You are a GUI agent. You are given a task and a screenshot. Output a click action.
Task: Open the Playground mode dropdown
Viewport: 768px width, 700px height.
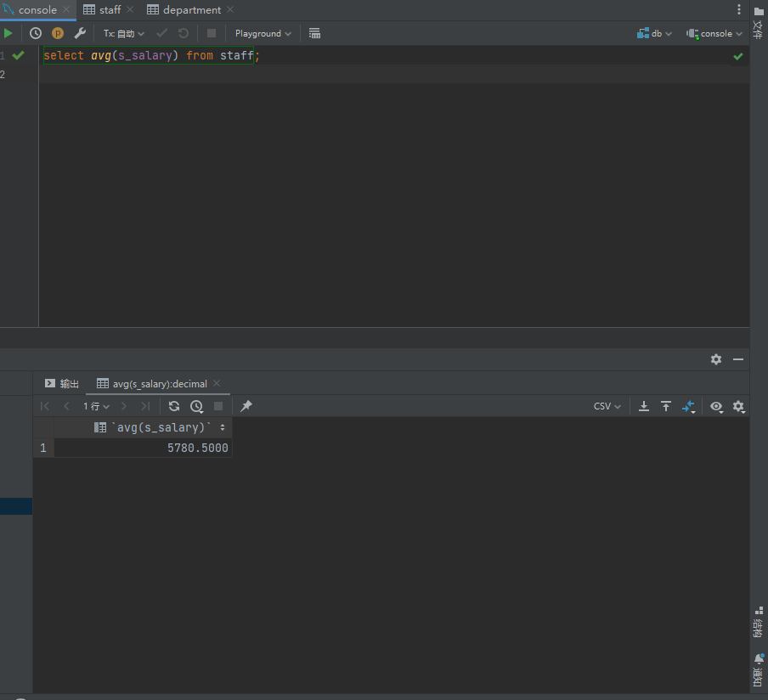tap(263, 33)
